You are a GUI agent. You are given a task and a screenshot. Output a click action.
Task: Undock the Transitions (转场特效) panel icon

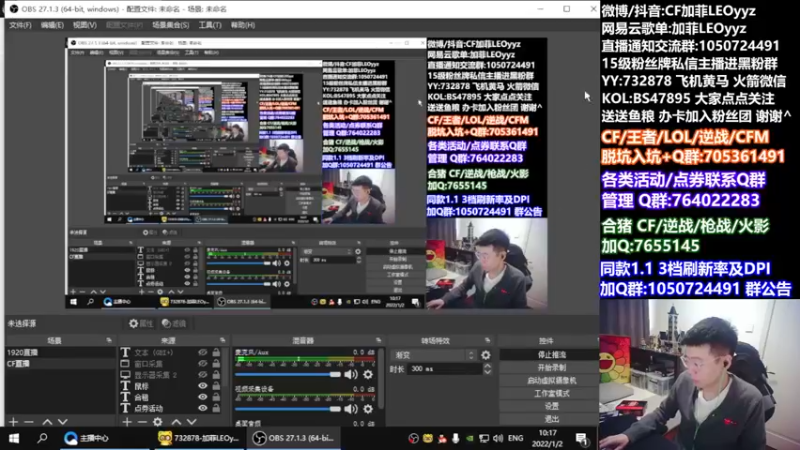click(487, 340)
